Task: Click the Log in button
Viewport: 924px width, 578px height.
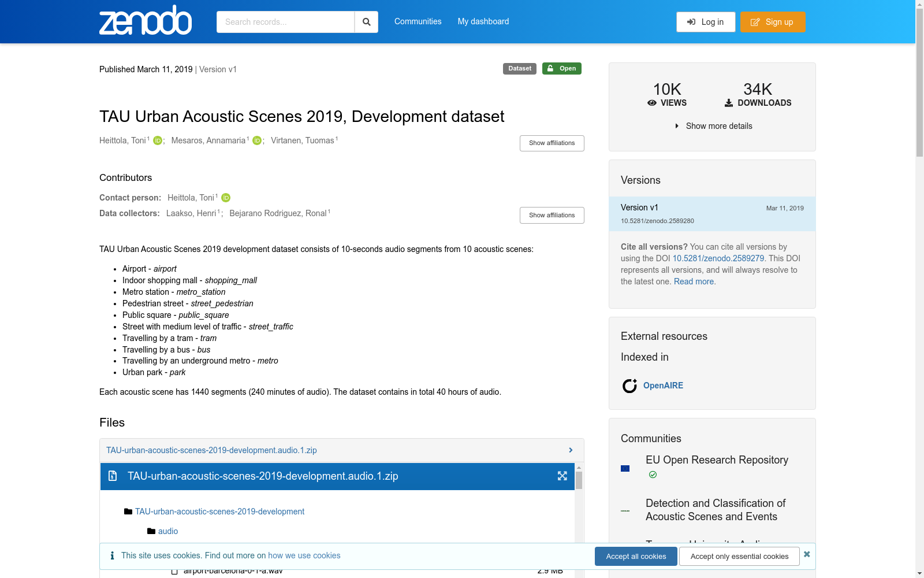Action: pyautogui.click(x=706, y=22)
